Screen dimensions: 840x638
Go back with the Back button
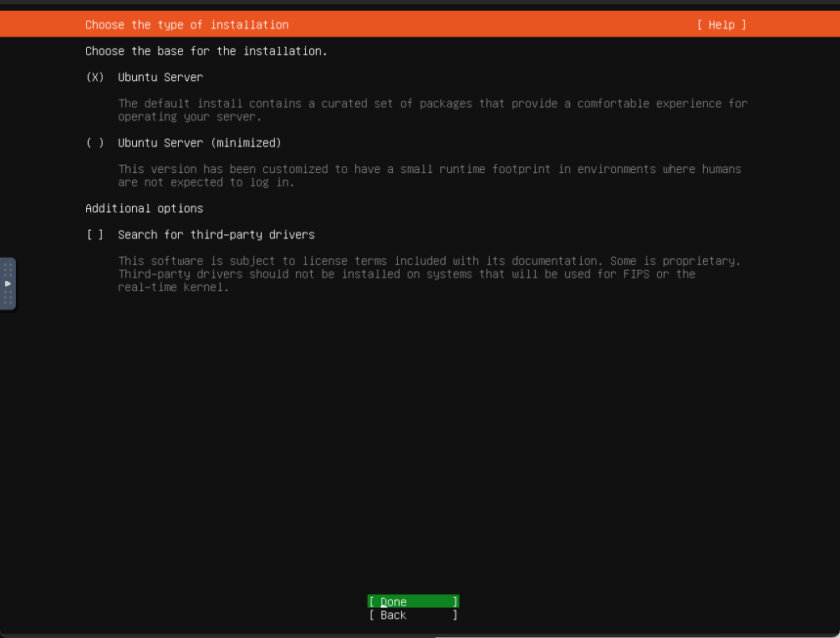pyautogui.click(x=413, y=615)
